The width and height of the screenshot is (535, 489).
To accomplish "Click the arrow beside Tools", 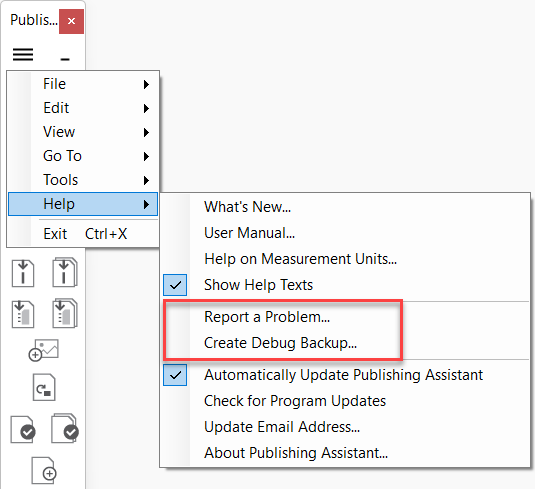I will click(x=146, y=180).
